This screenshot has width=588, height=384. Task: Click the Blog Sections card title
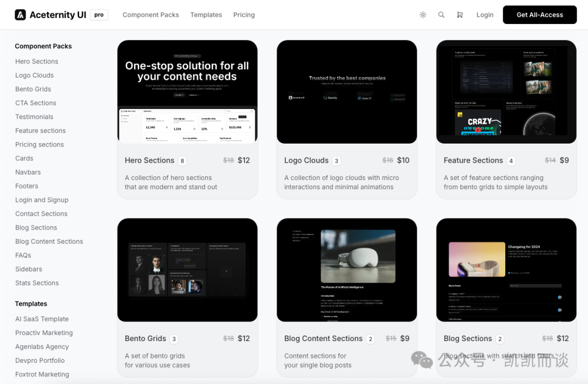click(x=468, y=339)
